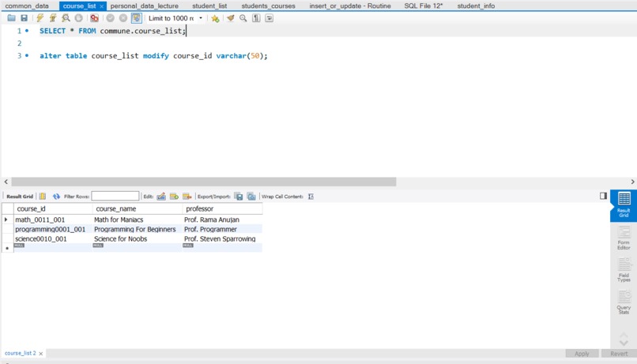This screenshot has width=637, height=364.
Task: Close the course_list 2 result tab
Action: (40, 354)
